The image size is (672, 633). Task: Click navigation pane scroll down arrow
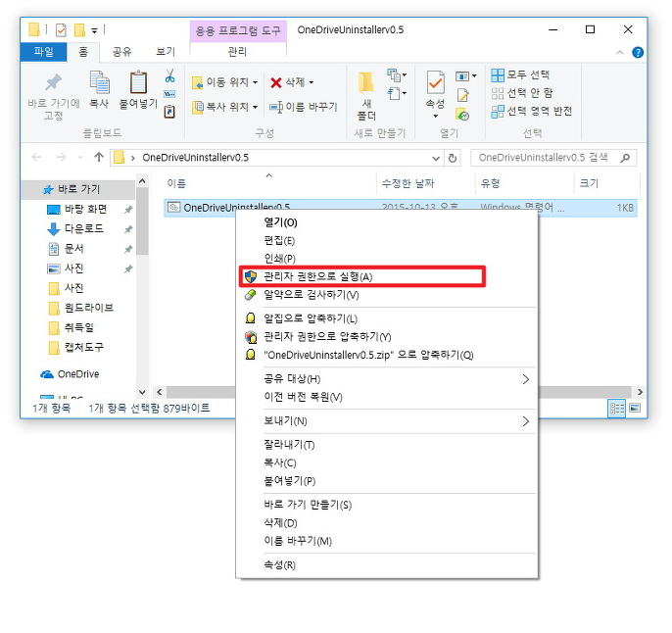pos(142,392)
